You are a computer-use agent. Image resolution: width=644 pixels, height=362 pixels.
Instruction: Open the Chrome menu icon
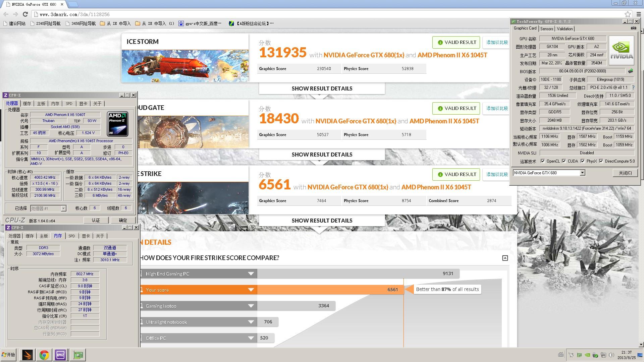coord(639,14)
